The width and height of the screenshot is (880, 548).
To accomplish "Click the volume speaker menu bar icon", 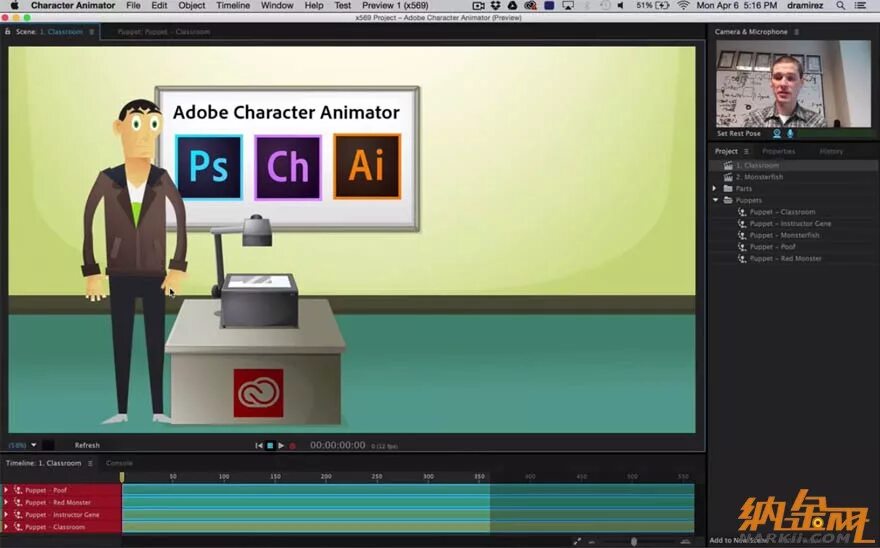I will [x=621, y=6].
